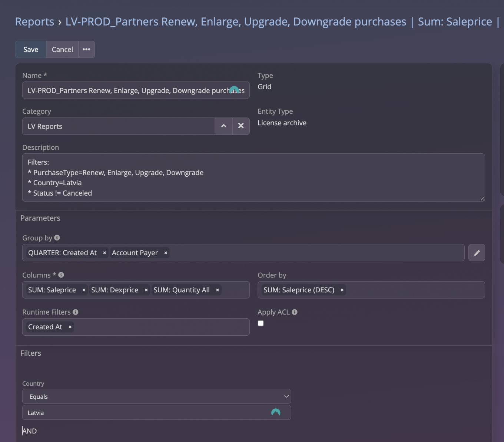Remove QUARTER: Created At from Group by
This screenshot has height=442, width=504.
[x=105, y=253]
